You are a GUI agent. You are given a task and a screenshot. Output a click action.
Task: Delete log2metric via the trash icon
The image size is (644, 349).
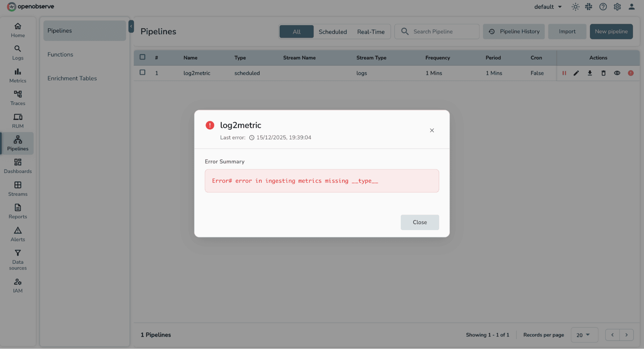coord(603,73)
